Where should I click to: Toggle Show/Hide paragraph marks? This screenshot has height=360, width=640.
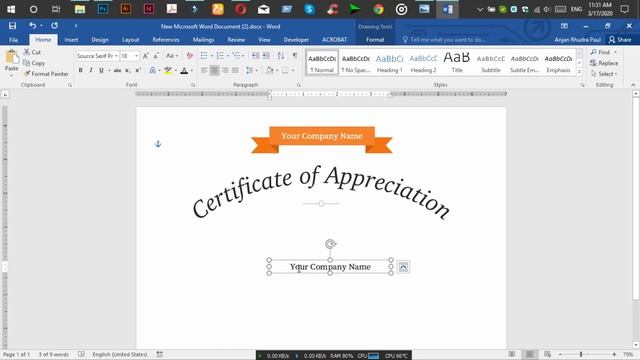(x=295, y=56)
